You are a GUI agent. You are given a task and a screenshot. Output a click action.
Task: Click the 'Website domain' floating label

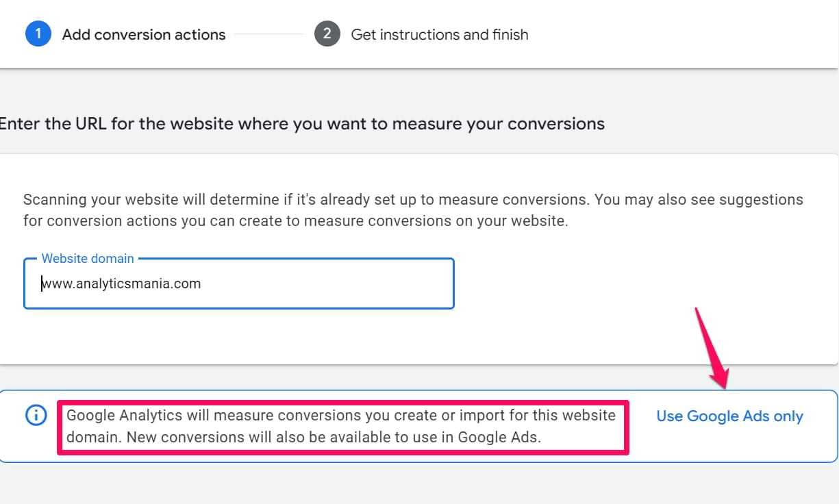point(88,259)
